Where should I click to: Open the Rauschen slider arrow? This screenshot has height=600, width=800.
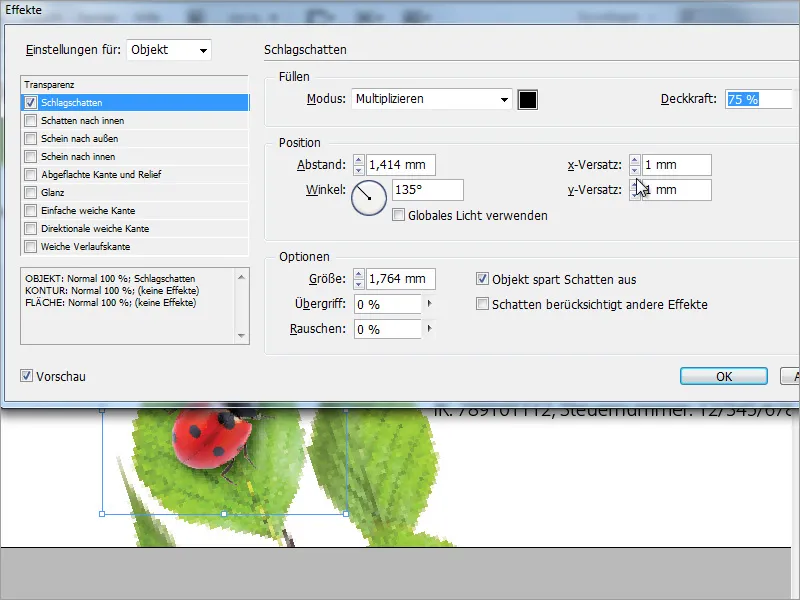429,329
